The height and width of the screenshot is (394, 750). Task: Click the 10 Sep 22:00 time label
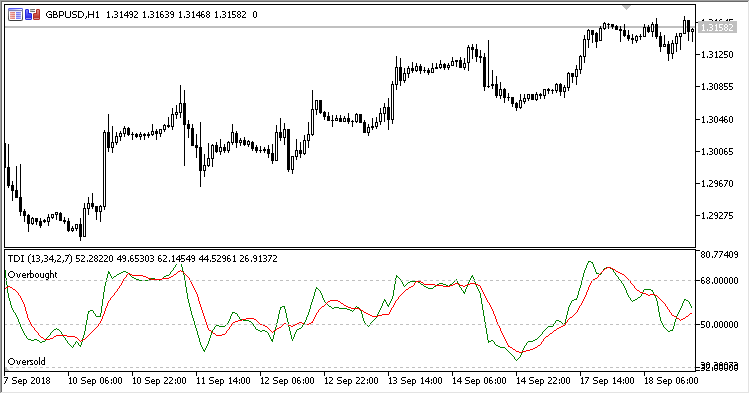159,381
